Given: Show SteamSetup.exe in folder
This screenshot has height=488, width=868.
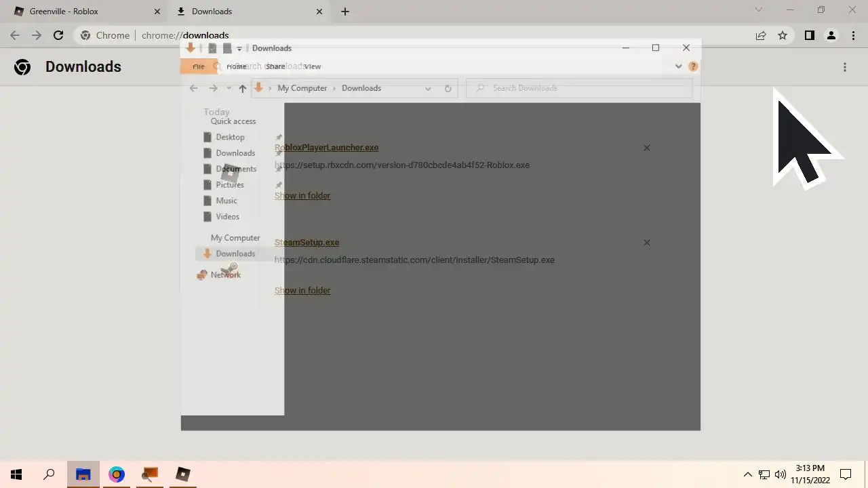Looking at the screenshot, I should pyautogui.click(x=302, y=290).
